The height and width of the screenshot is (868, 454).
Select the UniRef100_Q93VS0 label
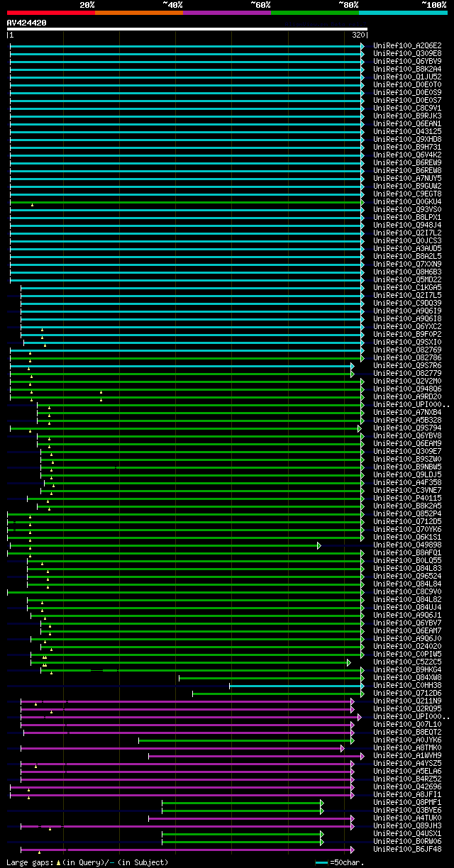(x=407, y=209)
